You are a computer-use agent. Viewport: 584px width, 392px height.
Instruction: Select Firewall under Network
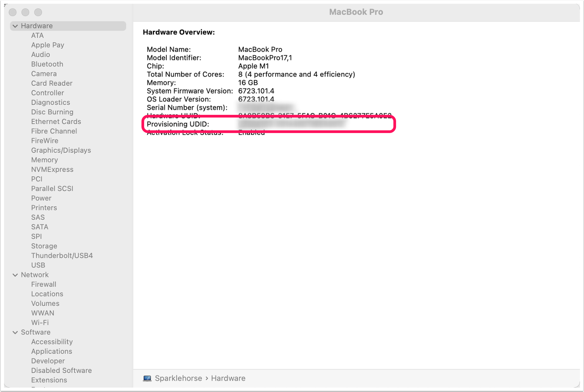44,285
